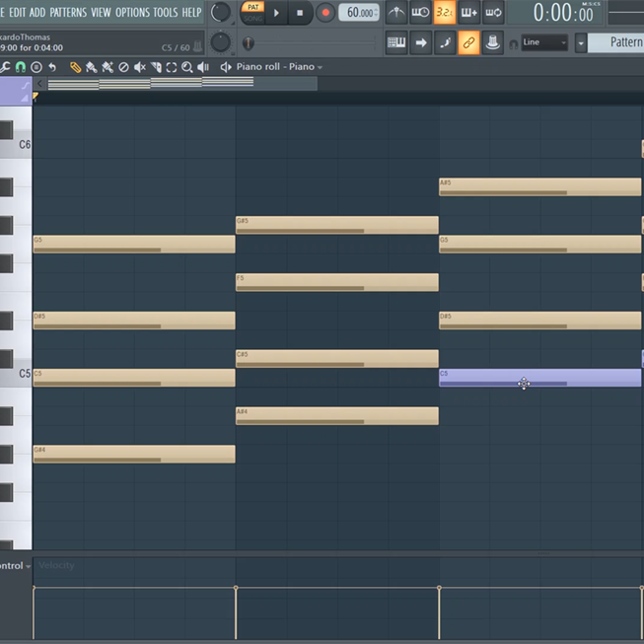Viewport: 644px width, 644px height.
Task: Select the Zoom magnifier tool
Action: [187, 67]
